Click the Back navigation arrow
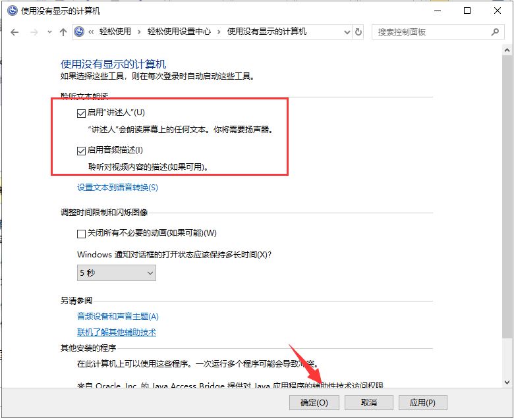 tap(14, 32)
